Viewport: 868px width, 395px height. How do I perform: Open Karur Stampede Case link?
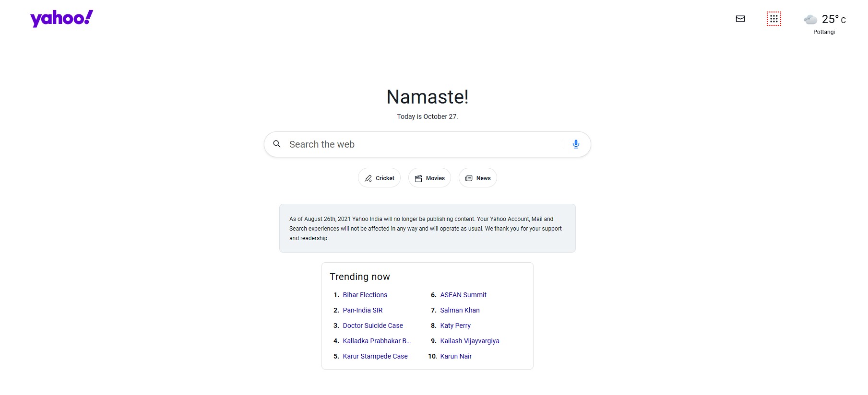tap(375, 356)
